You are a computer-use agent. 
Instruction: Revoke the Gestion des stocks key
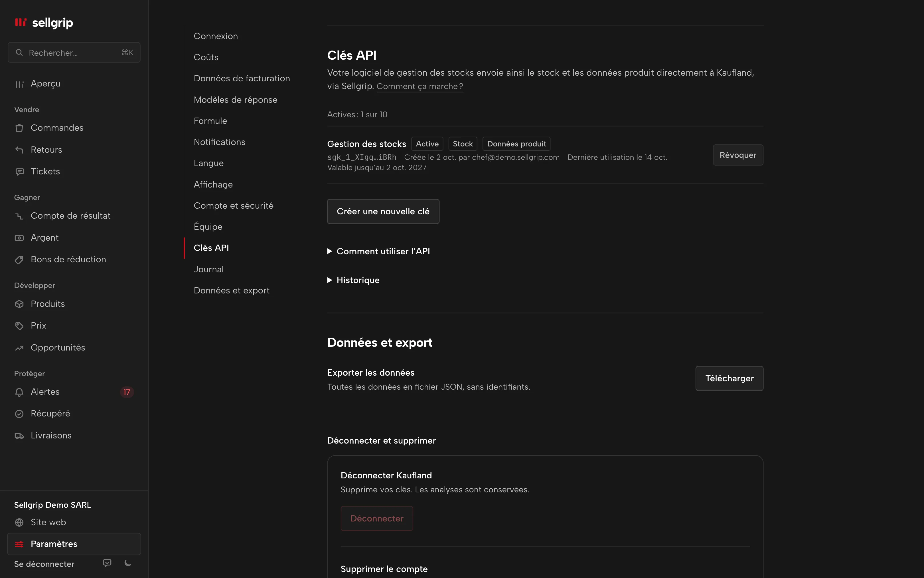point(738,155)
